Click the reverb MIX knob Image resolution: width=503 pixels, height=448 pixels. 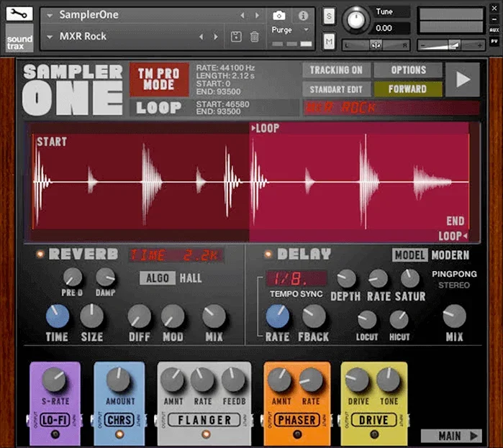point(214,316)
